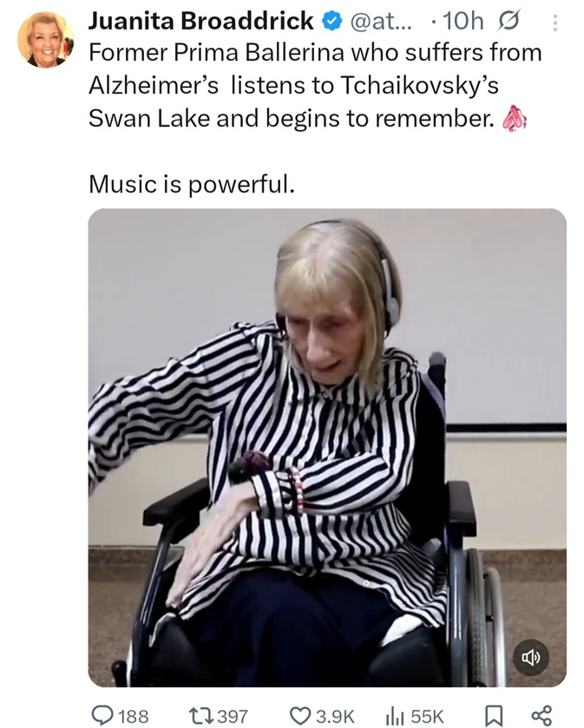Open the @at... username handle
Screen dimensions: 584x728
[380, 22]
